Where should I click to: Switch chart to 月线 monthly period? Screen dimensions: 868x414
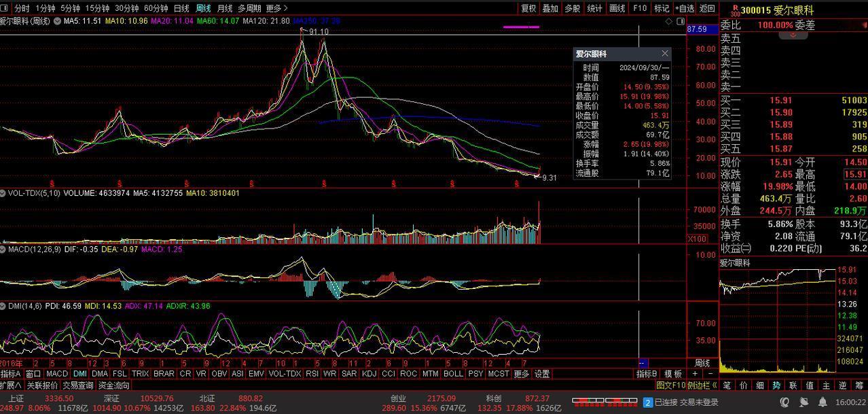225,8
